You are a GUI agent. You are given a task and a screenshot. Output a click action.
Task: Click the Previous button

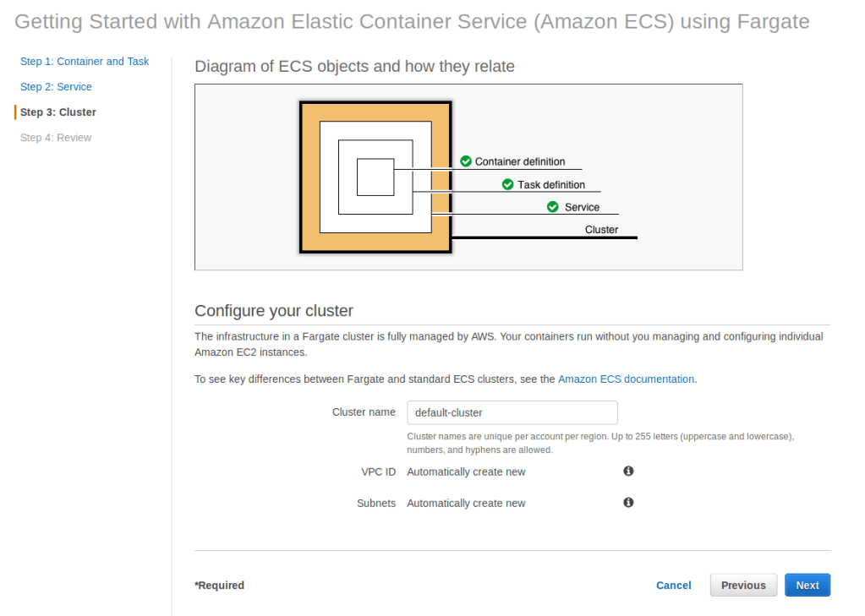[x=743, y=586]
